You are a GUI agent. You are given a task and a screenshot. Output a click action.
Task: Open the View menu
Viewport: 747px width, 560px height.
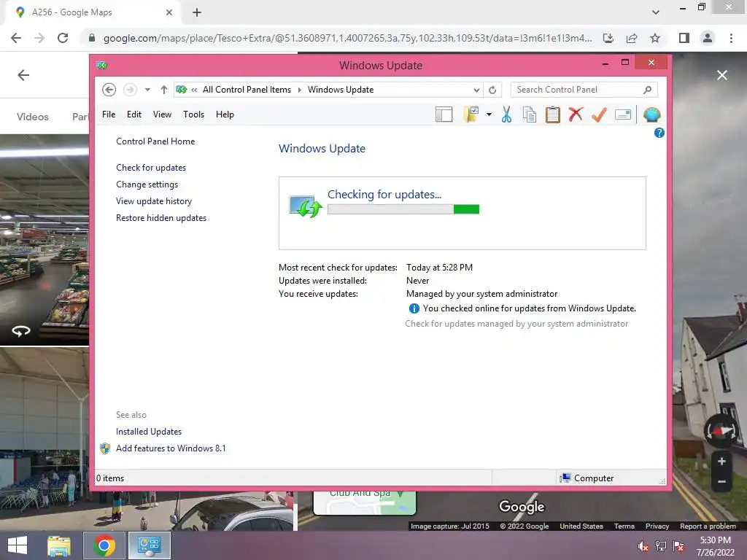click(x=162, y=114)
